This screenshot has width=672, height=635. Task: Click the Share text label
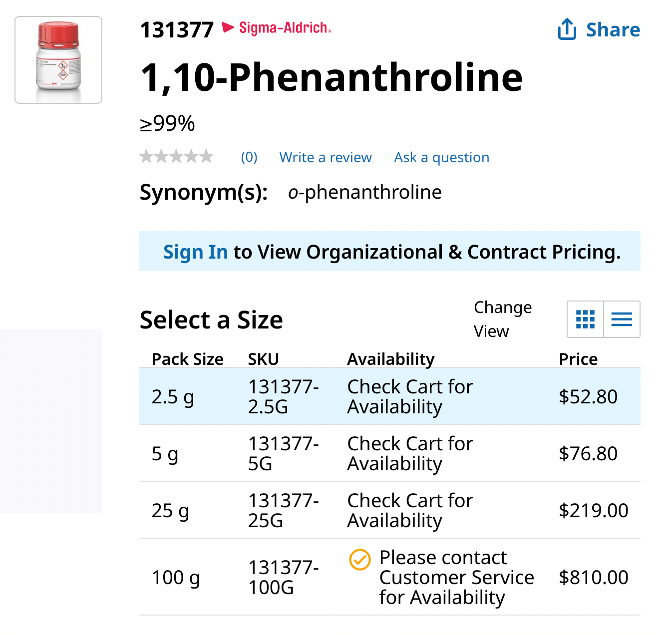[613, 30]
